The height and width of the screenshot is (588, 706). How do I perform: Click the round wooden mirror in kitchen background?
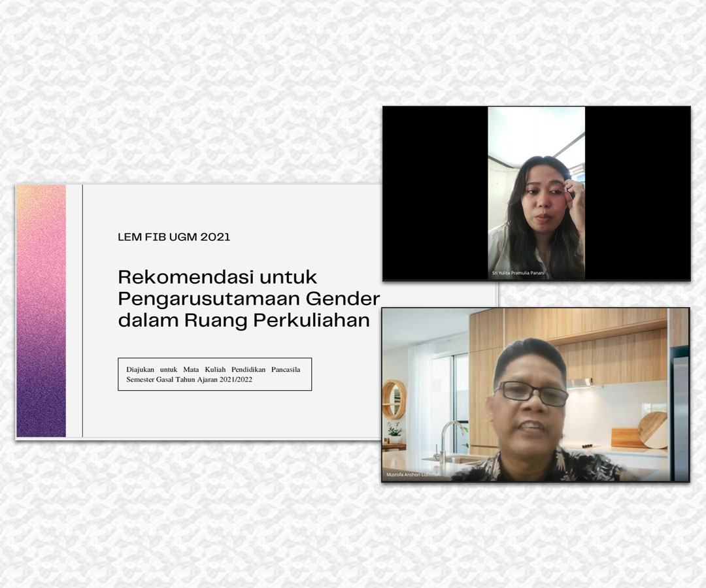coord(394,399)
